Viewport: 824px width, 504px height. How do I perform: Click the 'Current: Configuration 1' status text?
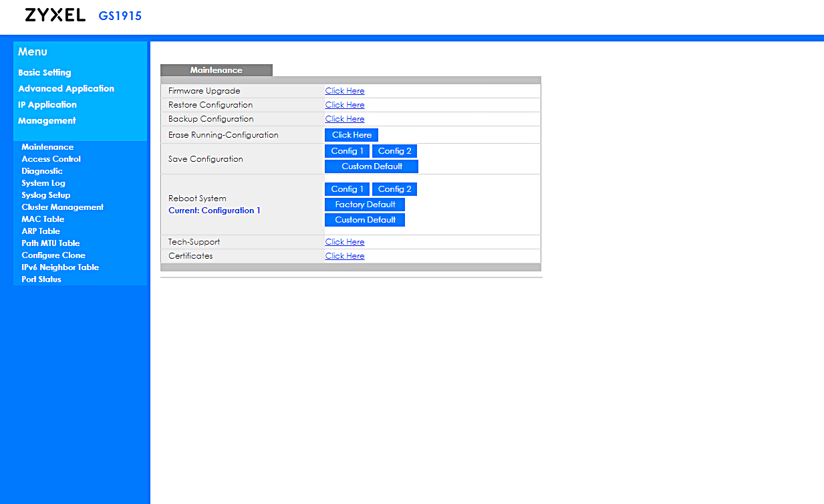click(215, 211)
